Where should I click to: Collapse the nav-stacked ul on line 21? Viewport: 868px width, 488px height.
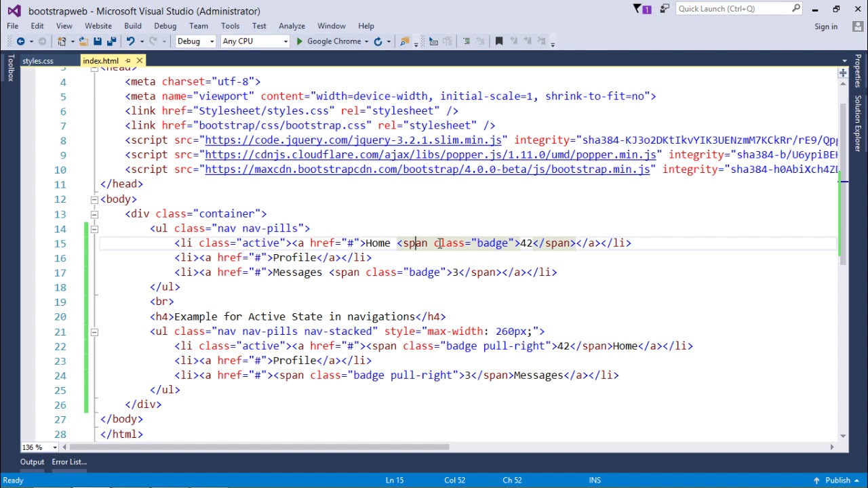94,332
